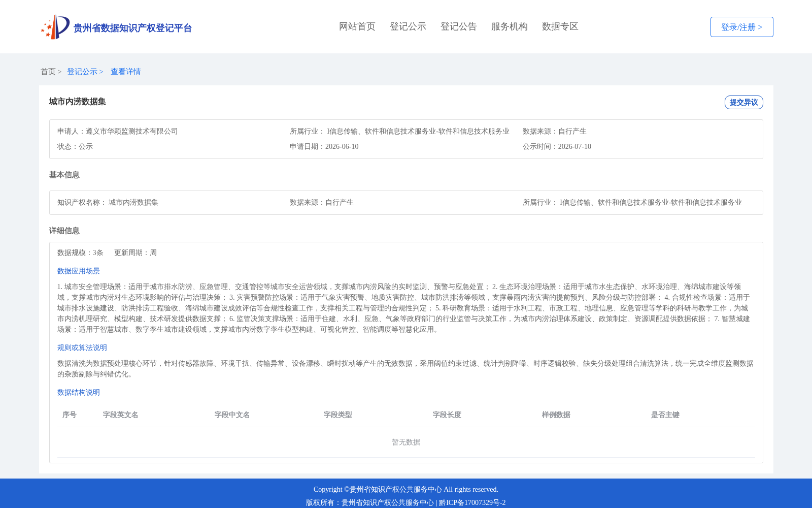This screenshot has width=812, height=508.
Task: Click the 字段中文名 column header
Action: (x=232, y=415)
